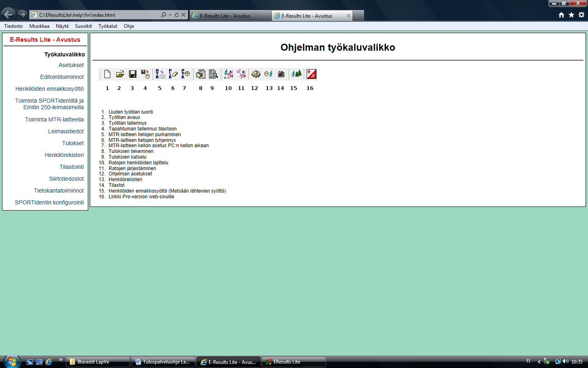The height and width of the screenshot is (368, 588).
Task: Click the program settings gears icon
Action: [256, 74]
